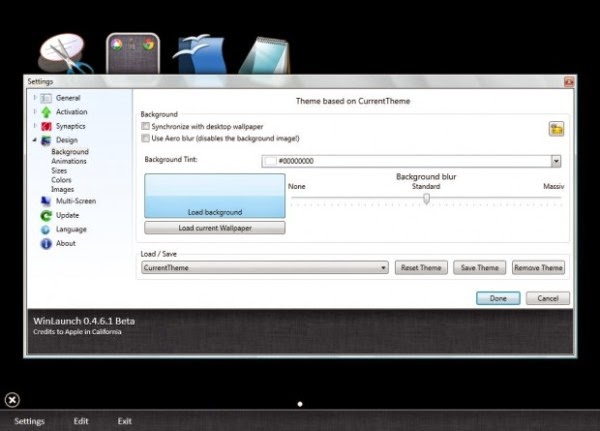The width and height of the screenshot is (600, 431).
Task: Click the Synaptics label in sidebar
Action: pos(70,126)
